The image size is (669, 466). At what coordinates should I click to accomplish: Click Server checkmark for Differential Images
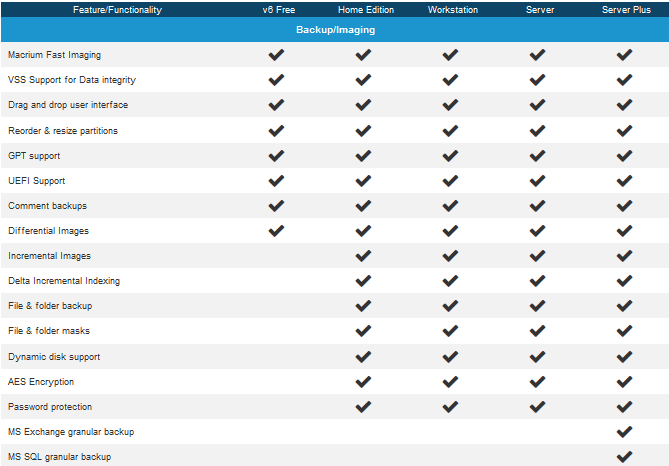pos(538,231)
